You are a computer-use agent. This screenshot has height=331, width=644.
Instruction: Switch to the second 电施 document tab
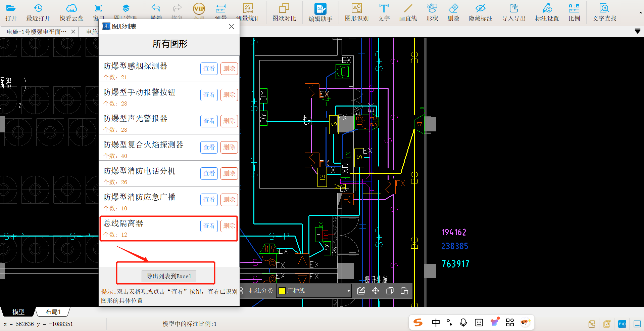pos(92,32)
